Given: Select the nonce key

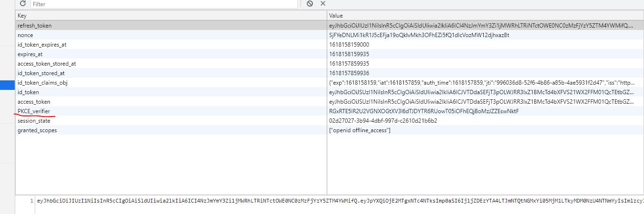Looking at the screenshot, I should pos(25,35).
